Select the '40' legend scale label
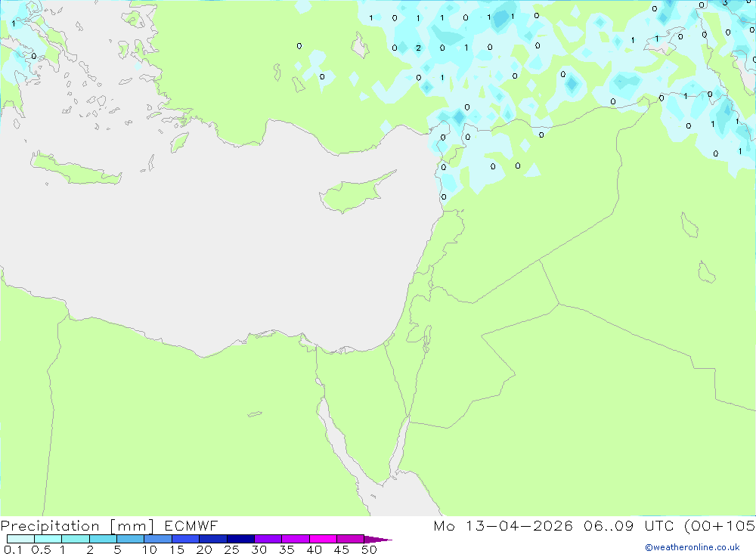 tap(314, 549)
